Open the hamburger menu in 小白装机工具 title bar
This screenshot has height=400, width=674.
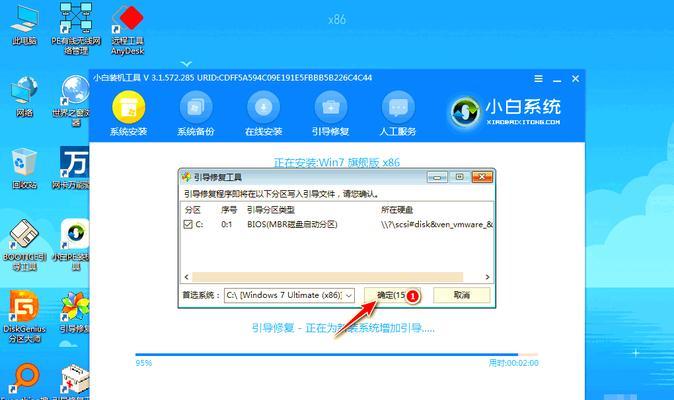538,79
